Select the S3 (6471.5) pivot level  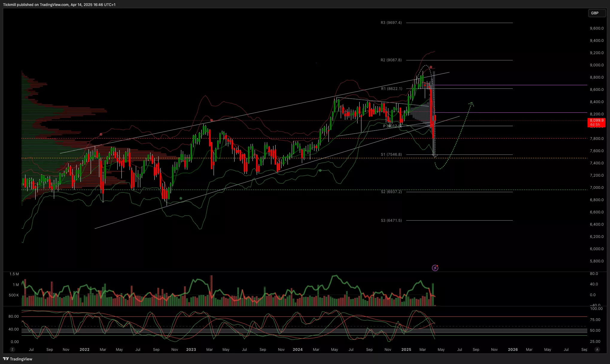pos(391,221)
